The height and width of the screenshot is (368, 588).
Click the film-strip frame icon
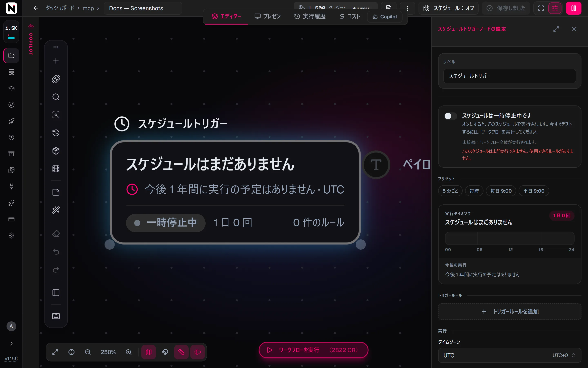(56, 169)
